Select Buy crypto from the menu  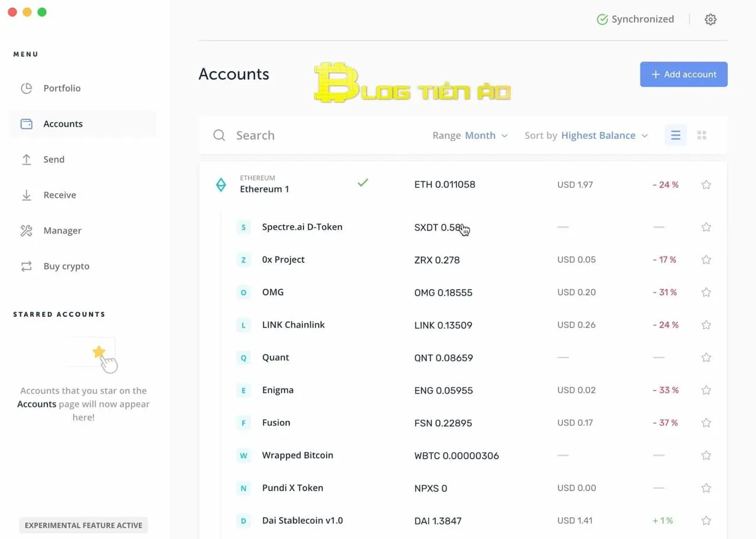pyautogui.click(x=66, y=266)
